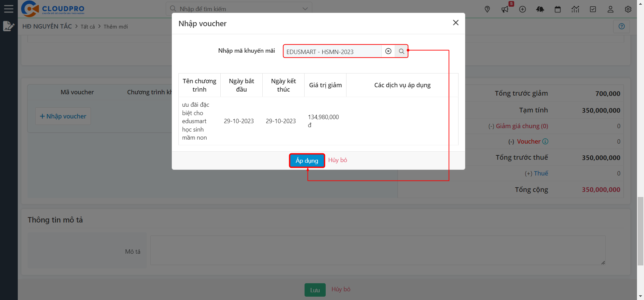644x300 pixels.
Task: Click the quick add plus-circle icon
Action: 523,9
